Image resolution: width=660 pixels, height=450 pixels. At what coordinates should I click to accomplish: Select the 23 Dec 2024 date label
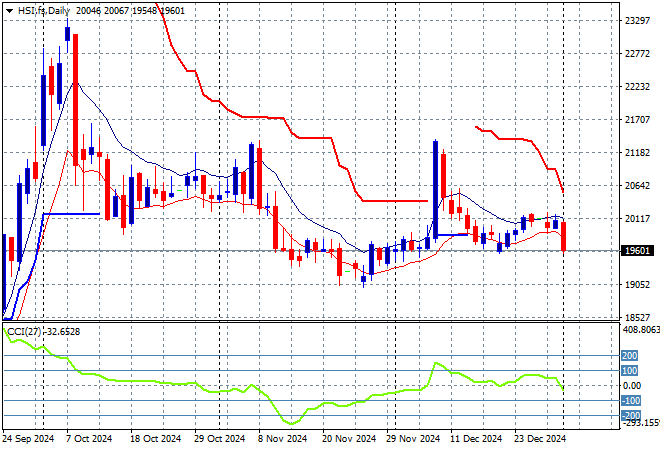541,438
